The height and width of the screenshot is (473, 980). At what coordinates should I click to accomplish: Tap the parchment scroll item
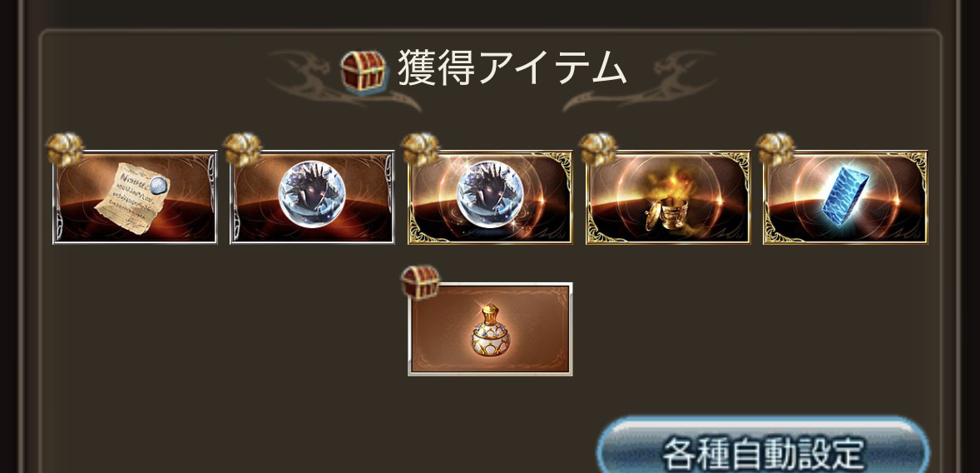(135, 197)
